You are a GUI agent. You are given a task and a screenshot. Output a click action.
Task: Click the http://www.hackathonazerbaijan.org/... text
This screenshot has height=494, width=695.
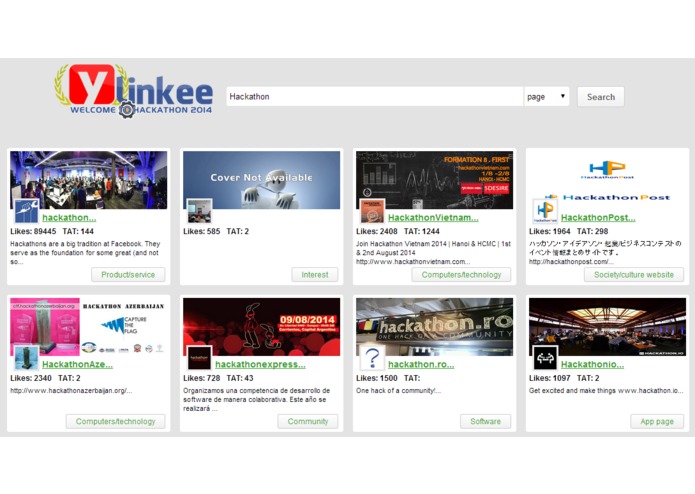click(71, 391)
